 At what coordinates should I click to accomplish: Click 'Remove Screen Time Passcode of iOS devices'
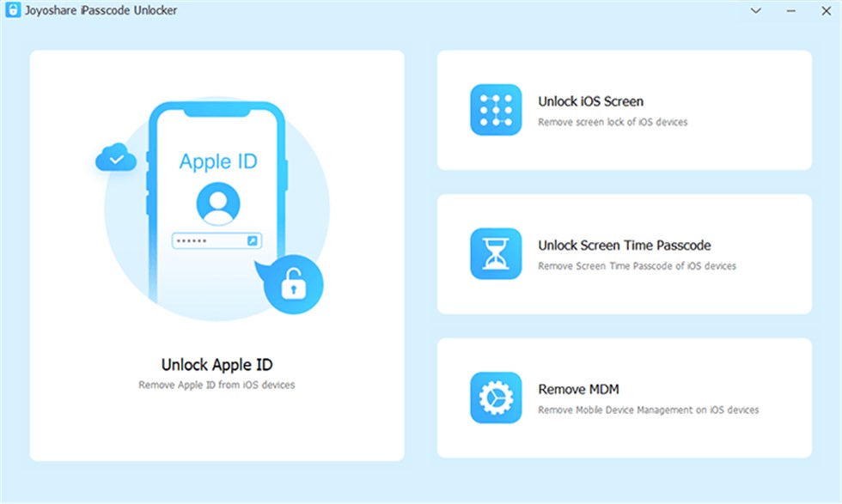[x=637, y=265]
